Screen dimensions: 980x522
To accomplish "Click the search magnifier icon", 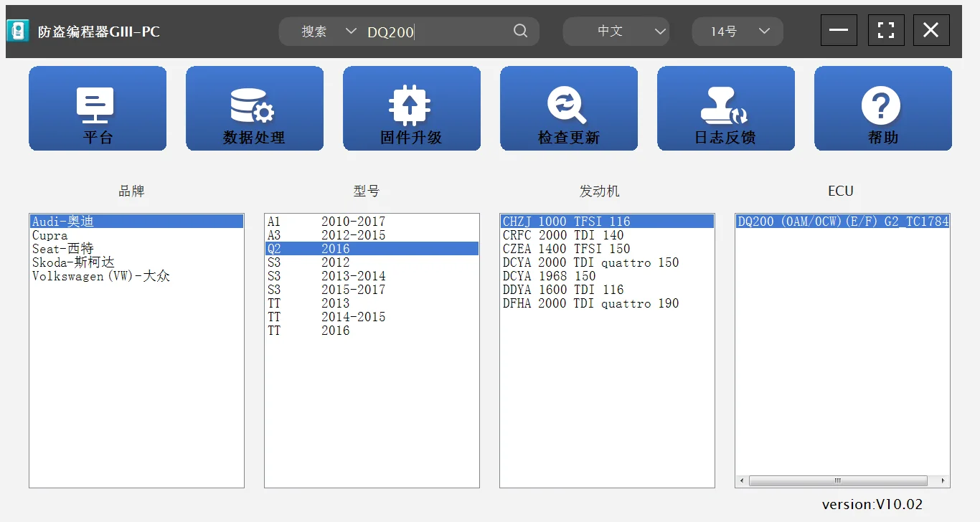I will coord(521,31).
